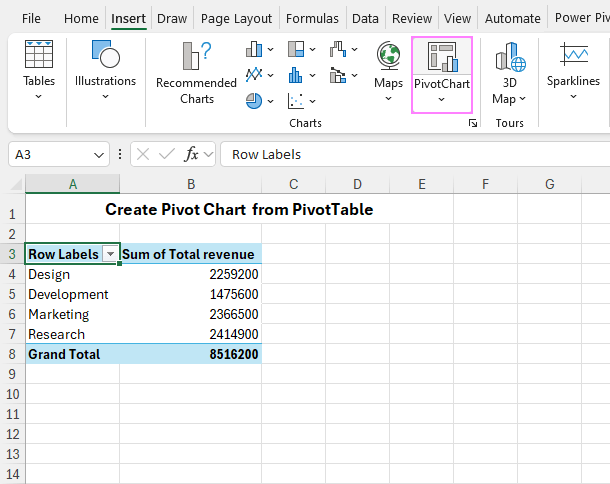610x484 pixels.
Task: Expand the Illustrations dropdown arrow
Action: [105, 96]
